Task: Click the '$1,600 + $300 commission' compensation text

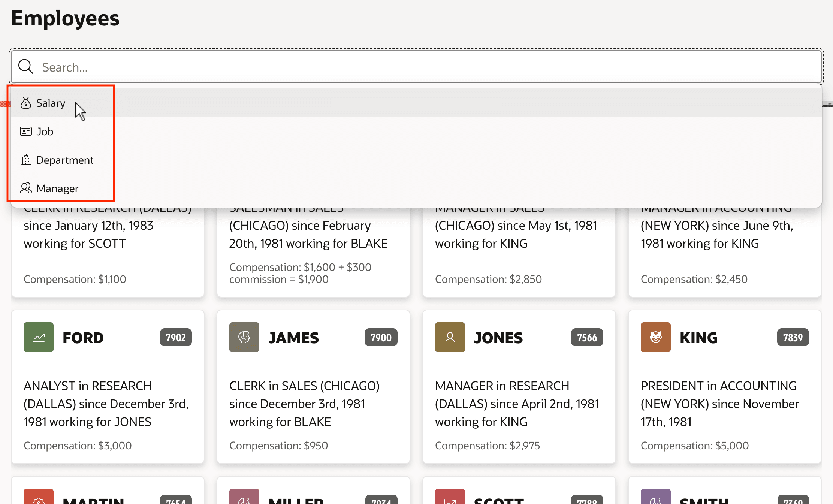Action: 300,273
